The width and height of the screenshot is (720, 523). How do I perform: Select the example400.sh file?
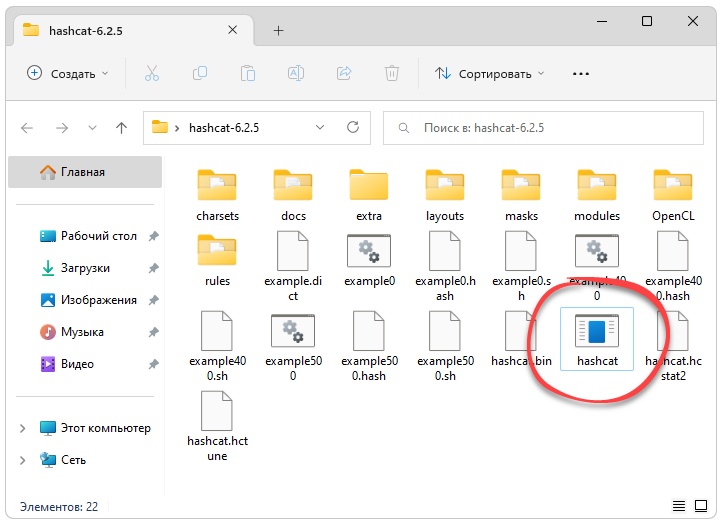pyautogui.click(x=217, y=347)
